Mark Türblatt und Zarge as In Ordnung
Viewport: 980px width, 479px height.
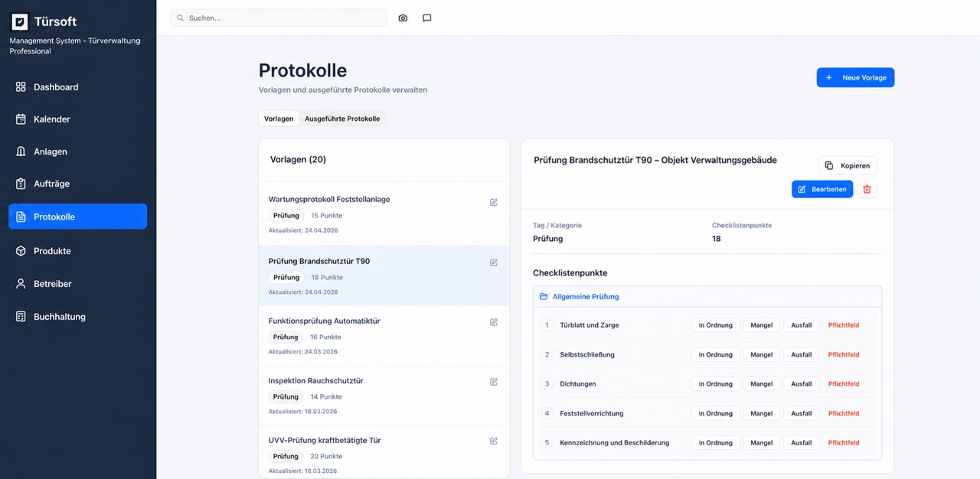pyautogui.click(x=716, y=325)
